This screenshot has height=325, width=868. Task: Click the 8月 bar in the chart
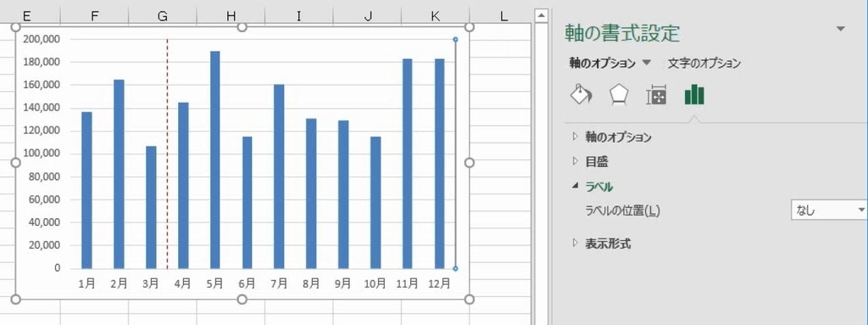(311, 193)
